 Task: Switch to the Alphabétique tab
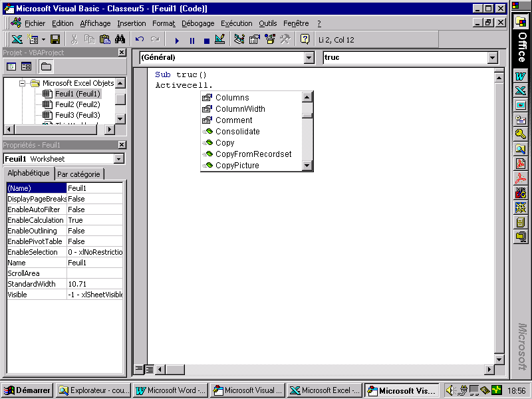[x=29, y=173]
